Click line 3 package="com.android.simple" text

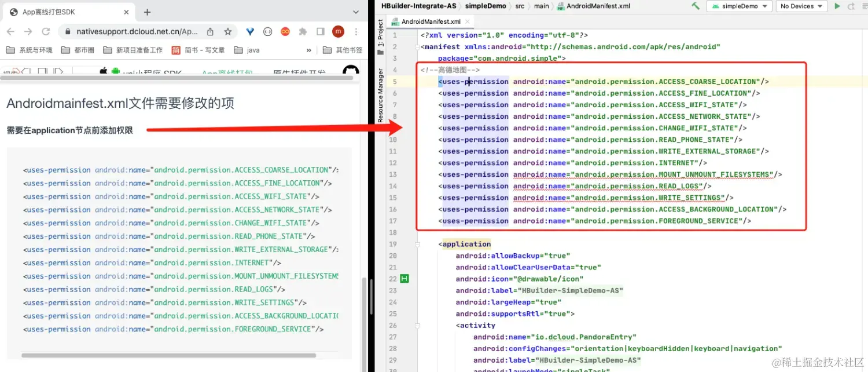coord(502,59)
